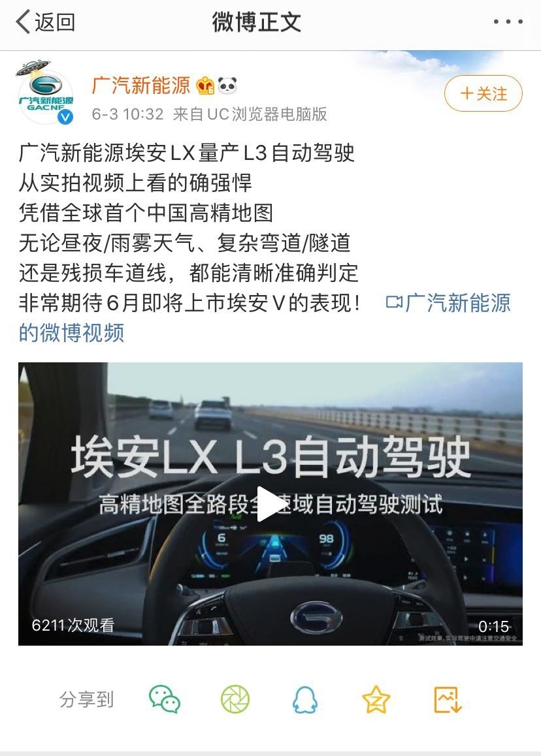Tap the 0:15 video duration label
This screenshot has width=541, height=756.
493,626
